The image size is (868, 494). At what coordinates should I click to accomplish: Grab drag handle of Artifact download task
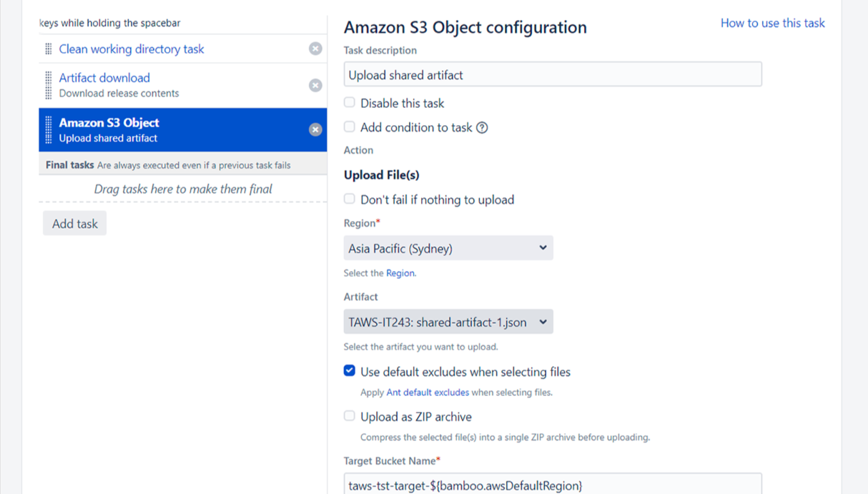49,85
